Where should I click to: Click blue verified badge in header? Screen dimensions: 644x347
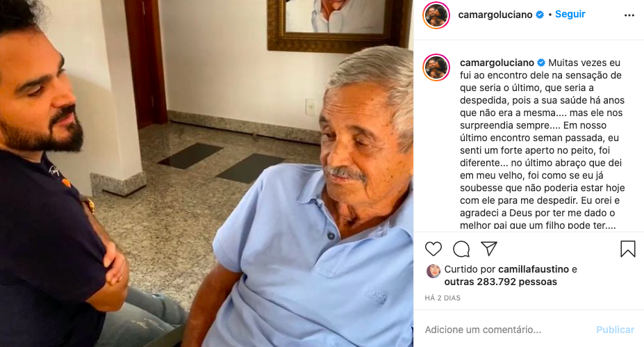[540, 15]
